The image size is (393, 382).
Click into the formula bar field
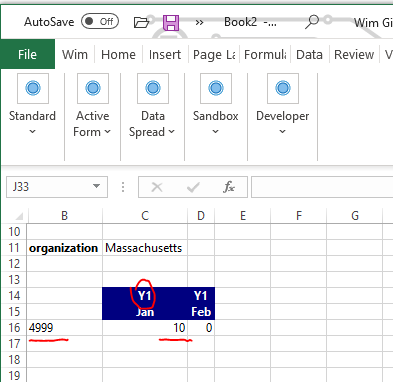[322, 187]
